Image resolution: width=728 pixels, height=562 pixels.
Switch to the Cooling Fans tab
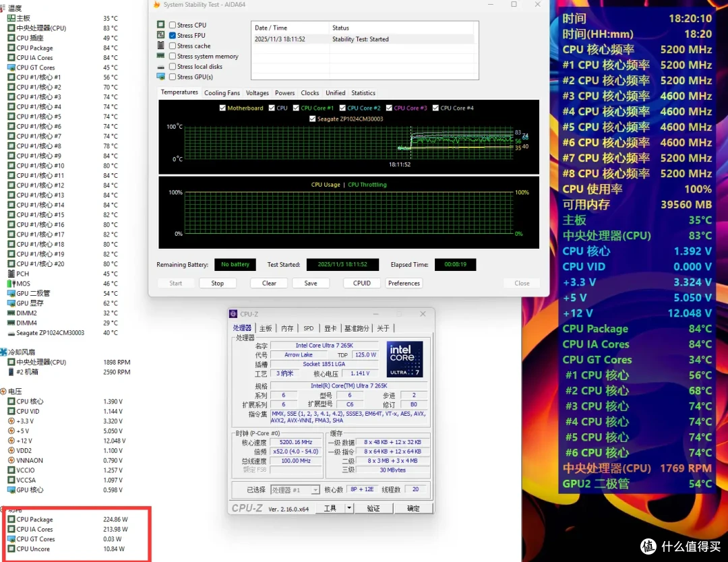[x=222, y=93]
